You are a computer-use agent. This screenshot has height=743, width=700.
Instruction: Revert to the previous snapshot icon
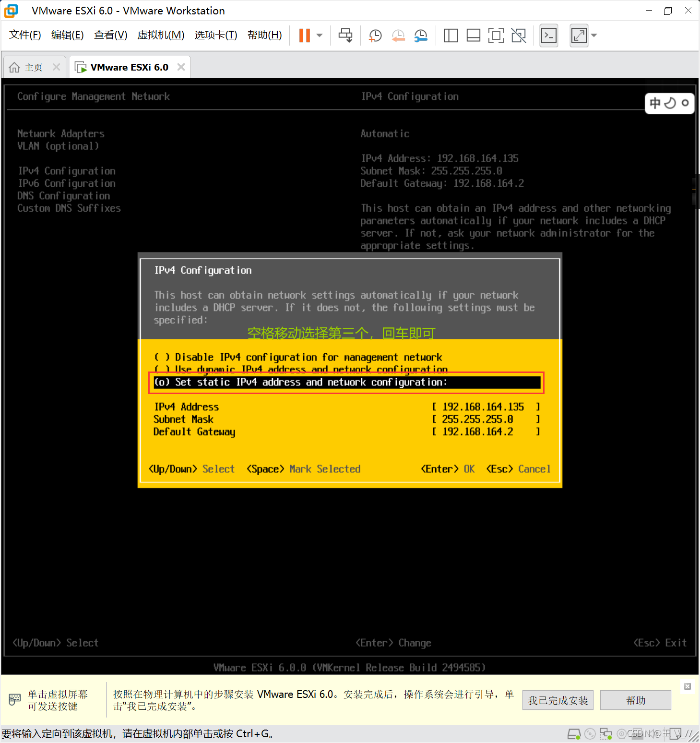pyautogui.click(x=398, y=36)
